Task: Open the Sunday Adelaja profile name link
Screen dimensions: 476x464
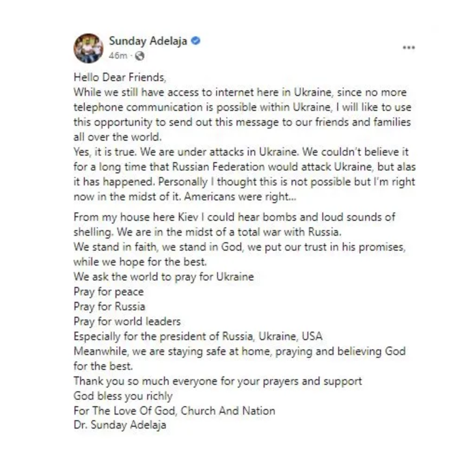Action: tap(148, 41)
